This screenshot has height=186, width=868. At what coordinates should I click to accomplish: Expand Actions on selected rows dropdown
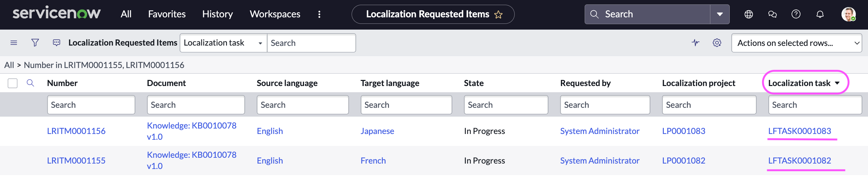[x=796, y=43]
